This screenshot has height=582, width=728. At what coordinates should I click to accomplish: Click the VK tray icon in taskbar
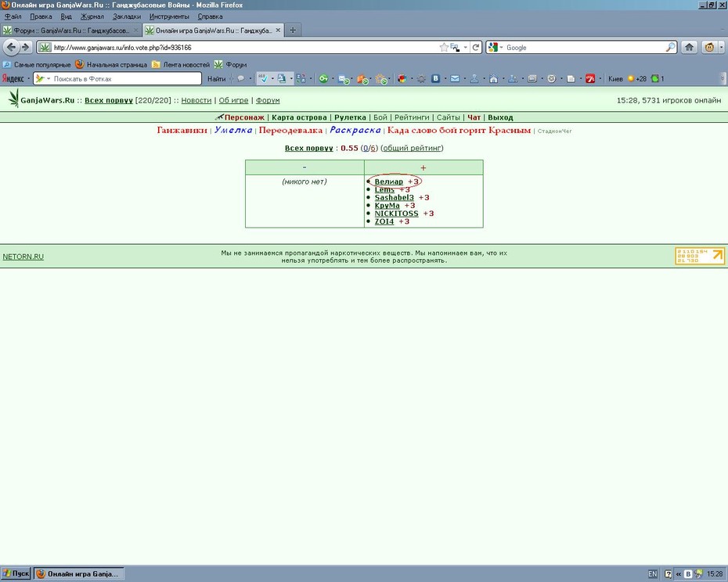tap(688, 574)
